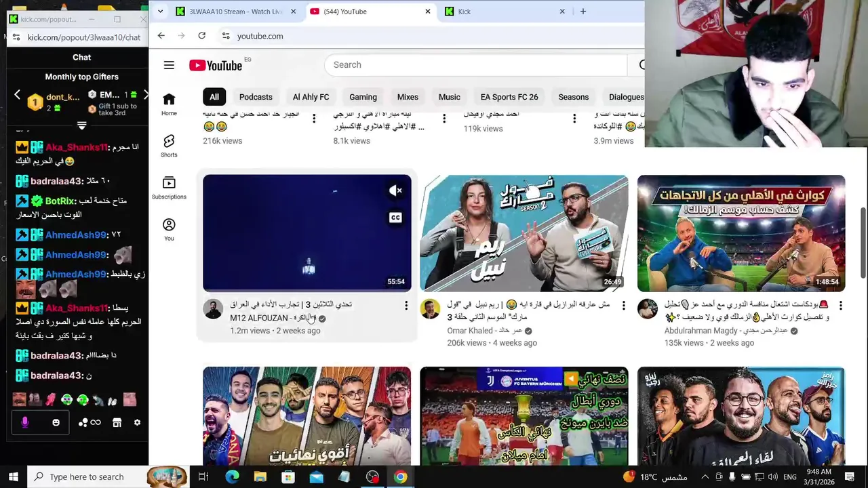Open Home in YouTube sidebar

pos(169,104)
